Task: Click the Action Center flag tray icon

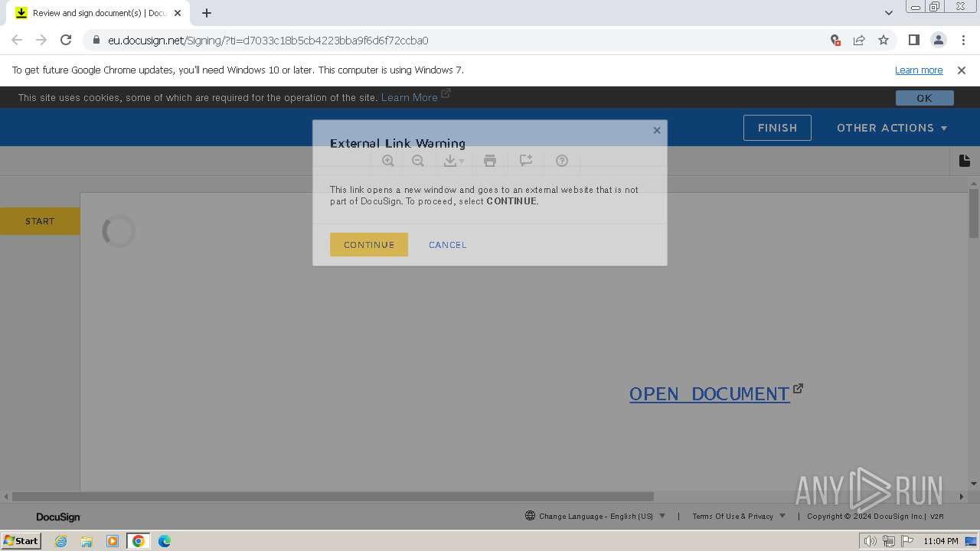Action: click(x=907, y=541)
